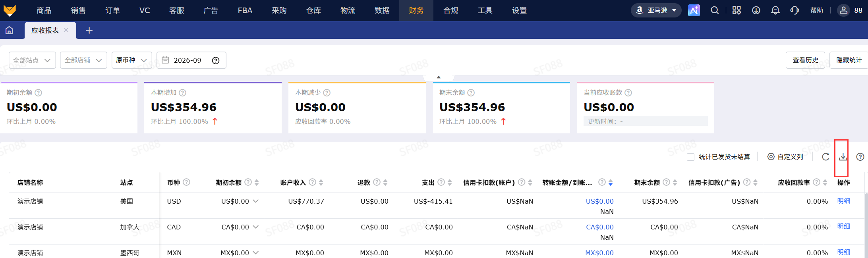
Task: Expand the US$0.00 期初余额 row chevron
Action: (x=256, y=201)
